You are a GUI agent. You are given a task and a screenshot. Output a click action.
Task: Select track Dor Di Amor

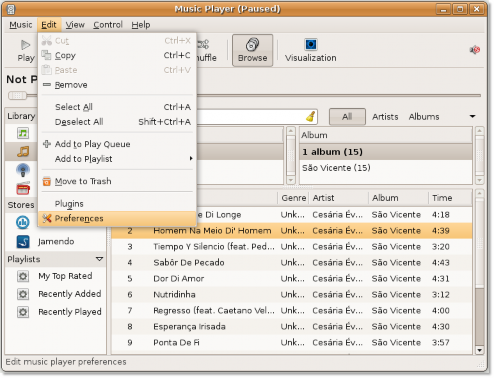[292, 279]
